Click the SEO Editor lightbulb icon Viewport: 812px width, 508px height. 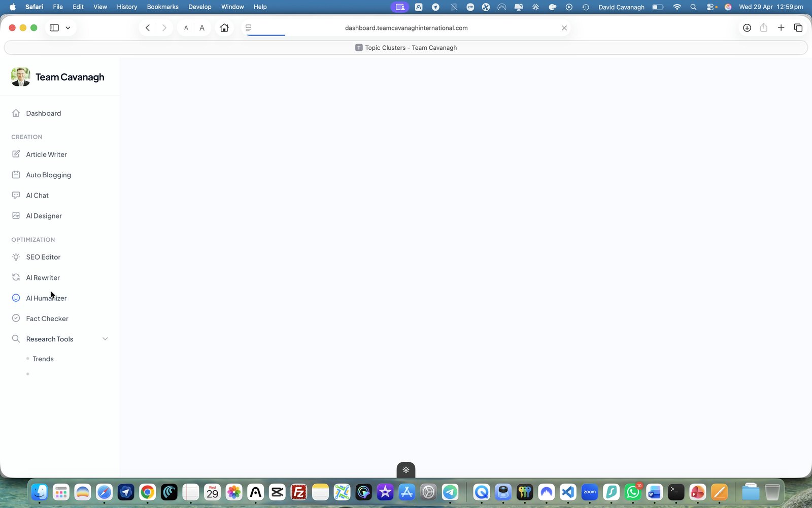pyautogui.click(x=16, y=257)
